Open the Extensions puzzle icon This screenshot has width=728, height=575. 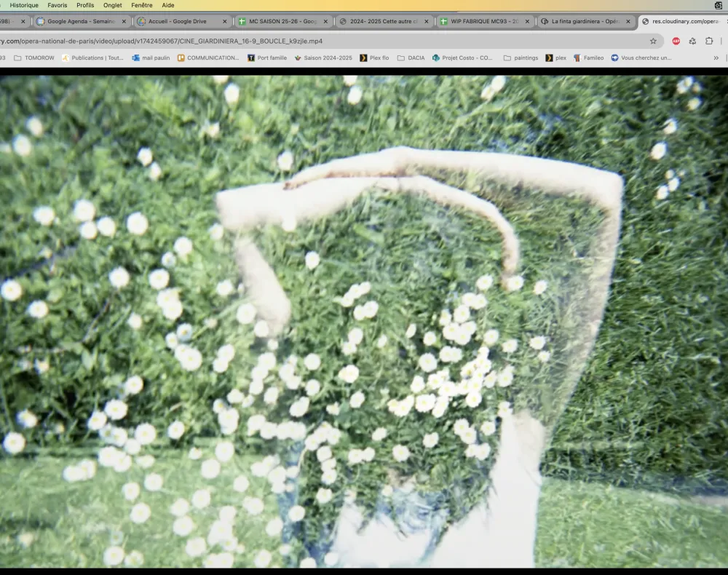(708, 41)
